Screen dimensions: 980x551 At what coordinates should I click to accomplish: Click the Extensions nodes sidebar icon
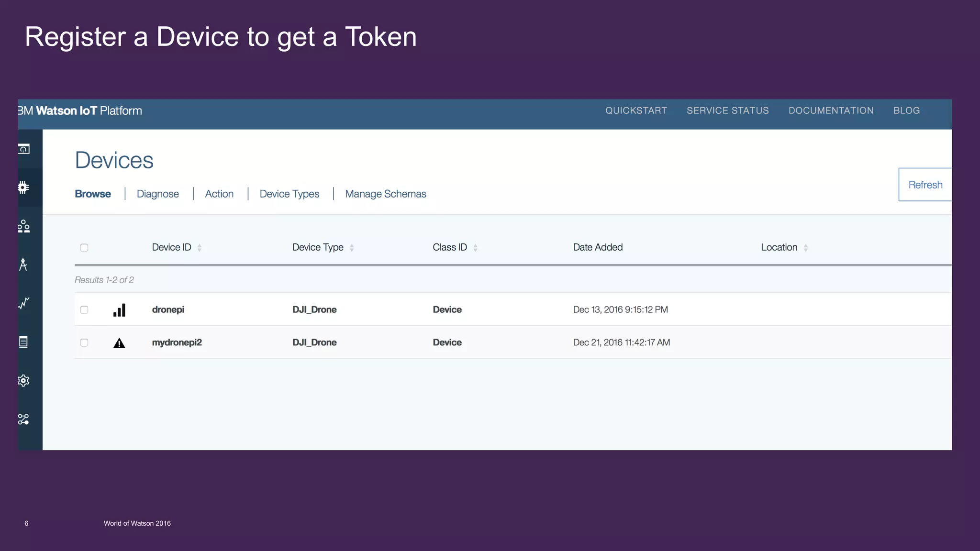click(x=23, y=419)
